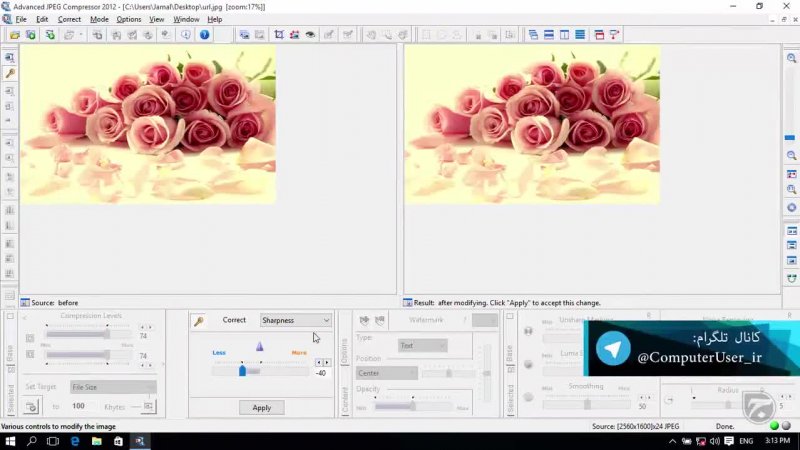Select the crop tool icon in toolbar
Viewport: 800px width, 450px height.
pos(279,34)
